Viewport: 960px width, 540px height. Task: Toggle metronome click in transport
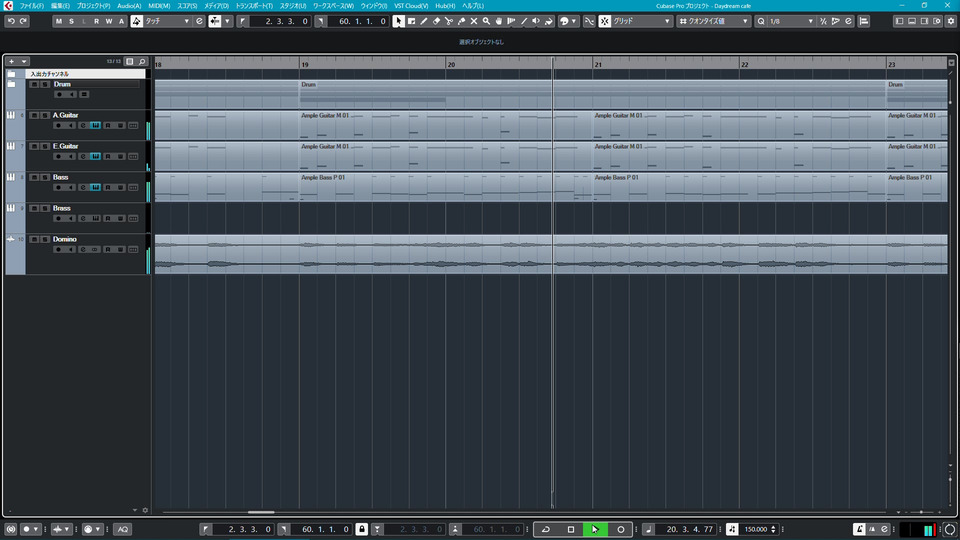859,529
